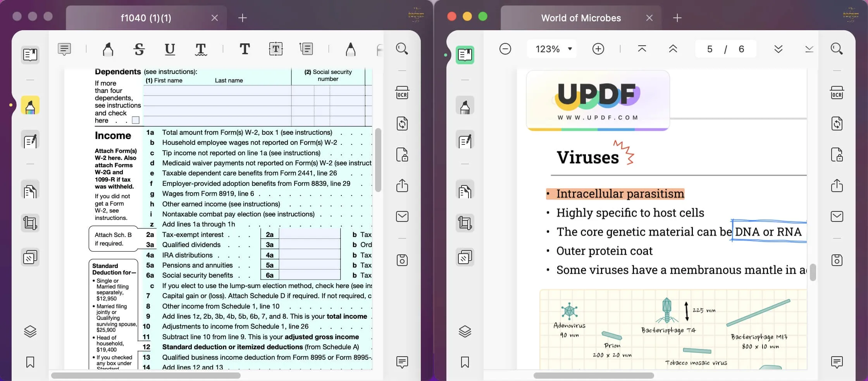
Task: Open Crop Pages tool in f1040 window
Action: [x=30, y=223]
